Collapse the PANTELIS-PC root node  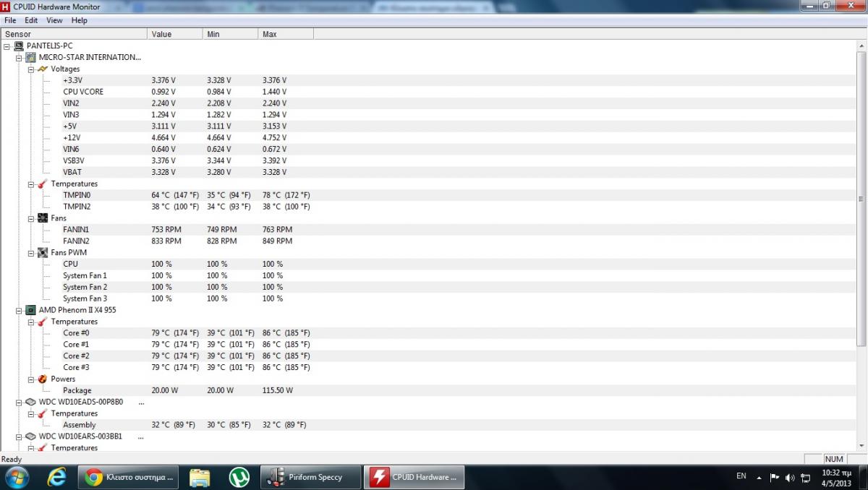pyautogui.click(x=7, y=46)
